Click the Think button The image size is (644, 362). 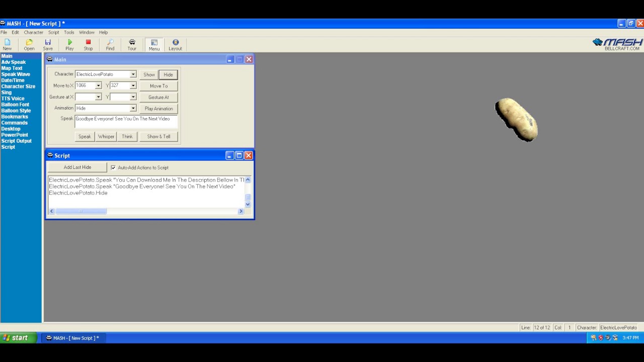[x=127, y=136]
